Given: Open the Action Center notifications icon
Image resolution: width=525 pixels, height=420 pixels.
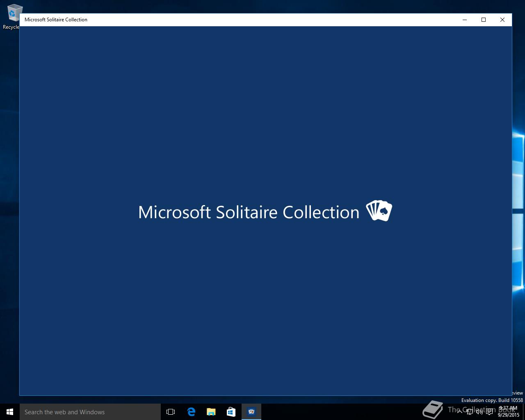Looking at the screenshot, I should (x=489, y=412).
